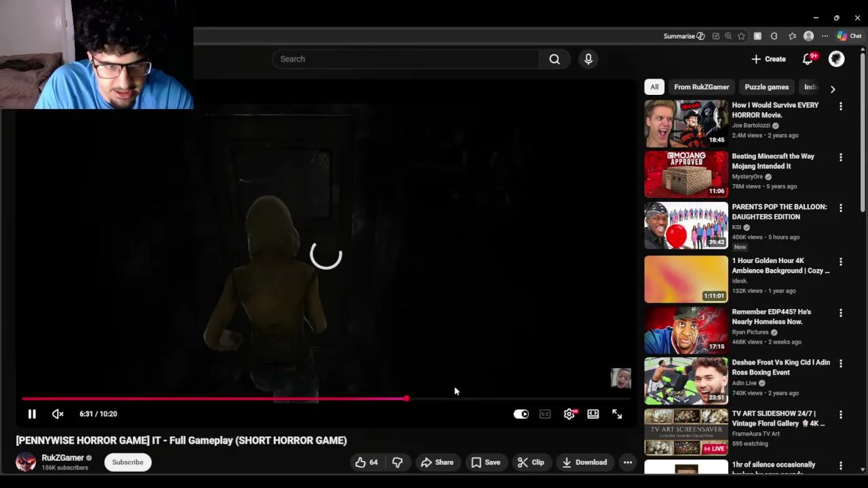This screenshot has width=868, height=488.
Task: Open the RukZGamer channel avatar
Action: 26,462
